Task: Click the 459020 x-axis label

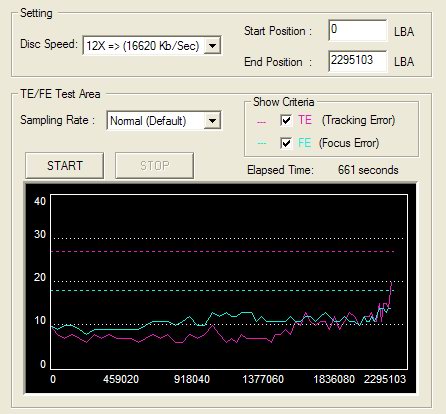Action: pyautogui.click(x=121, y=379)
